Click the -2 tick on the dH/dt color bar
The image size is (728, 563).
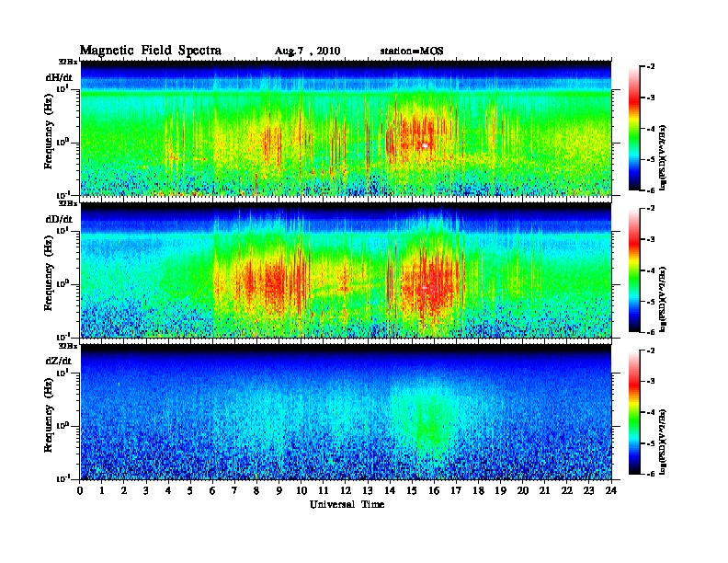click(651, 67)
